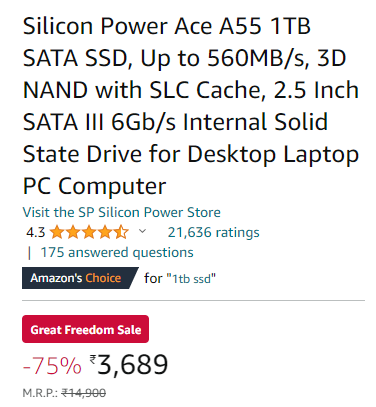Expand the rating breakdown chevron beside stars
Viewport: 376px width, 407px height.
coord(142,231)
